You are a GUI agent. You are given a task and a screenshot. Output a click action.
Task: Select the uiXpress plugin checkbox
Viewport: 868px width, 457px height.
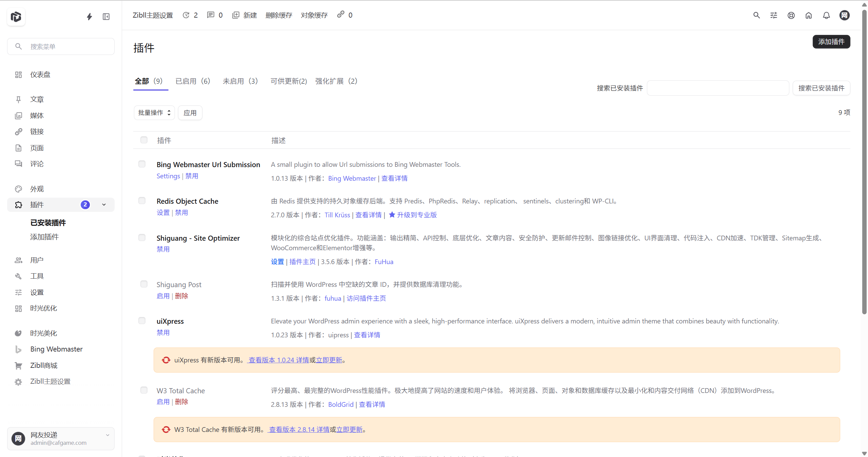pyautogui.click(x=142, y=321)
